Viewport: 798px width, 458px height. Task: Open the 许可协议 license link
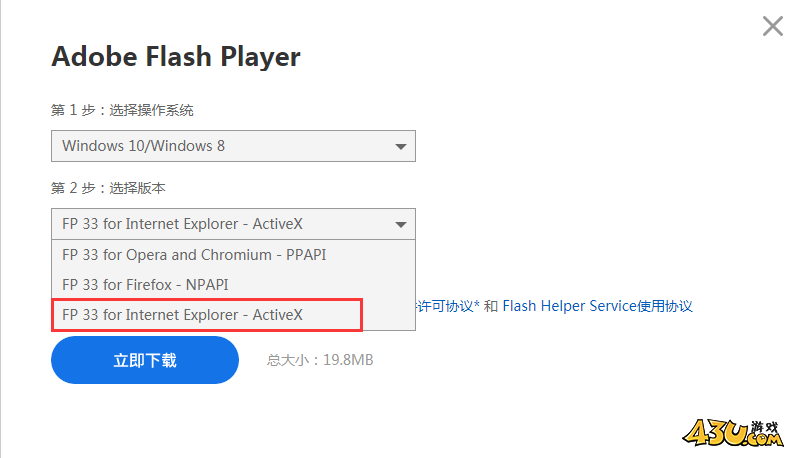tap(447, 306)
